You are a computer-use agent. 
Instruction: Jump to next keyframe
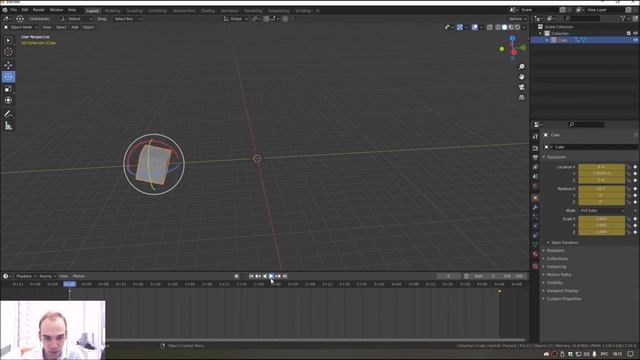pyautogui.click(x=278, y=276)
